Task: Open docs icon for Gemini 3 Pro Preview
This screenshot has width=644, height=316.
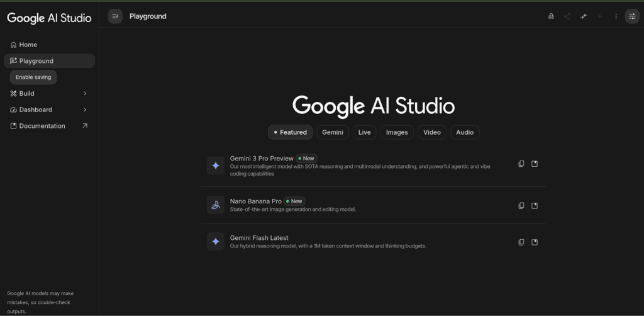Action: (x=535, y=164)
